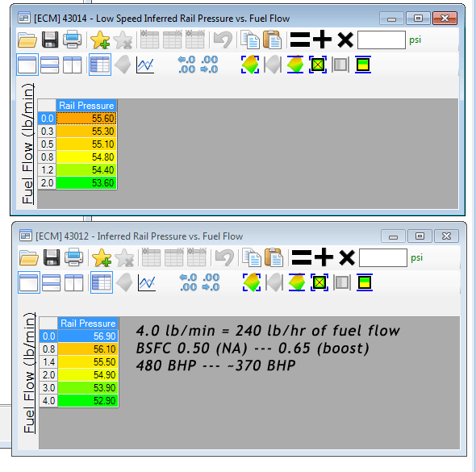
Task: Print icon in 43012 window
Action: coord(73,257)
